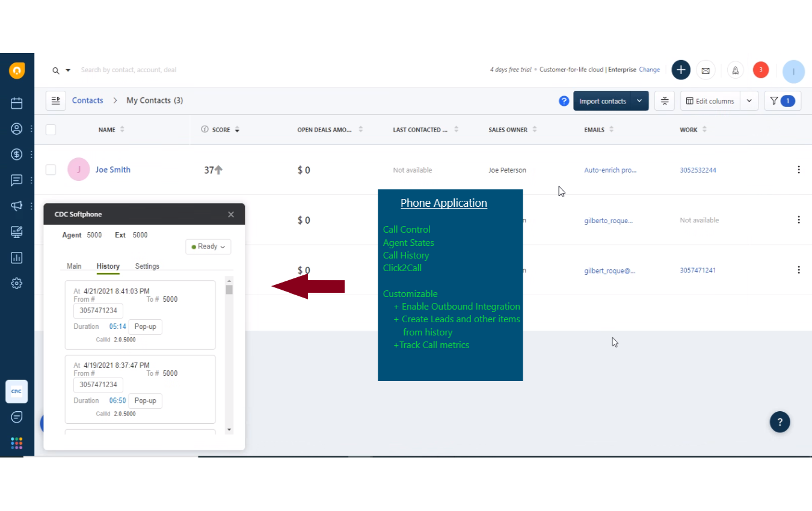Click the Pop-up button for the 4/21 call

145,326
